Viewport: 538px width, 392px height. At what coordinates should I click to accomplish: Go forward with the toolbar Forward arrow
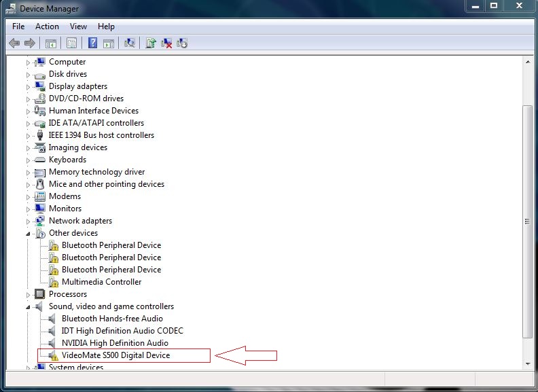coord(30,43)
